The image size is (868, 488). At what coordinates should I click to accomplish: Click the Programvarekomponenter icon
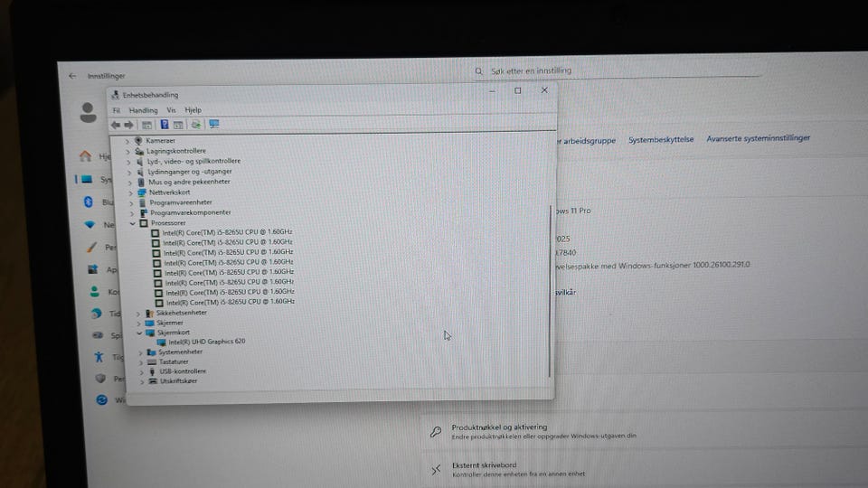click(x=144, y=213)
